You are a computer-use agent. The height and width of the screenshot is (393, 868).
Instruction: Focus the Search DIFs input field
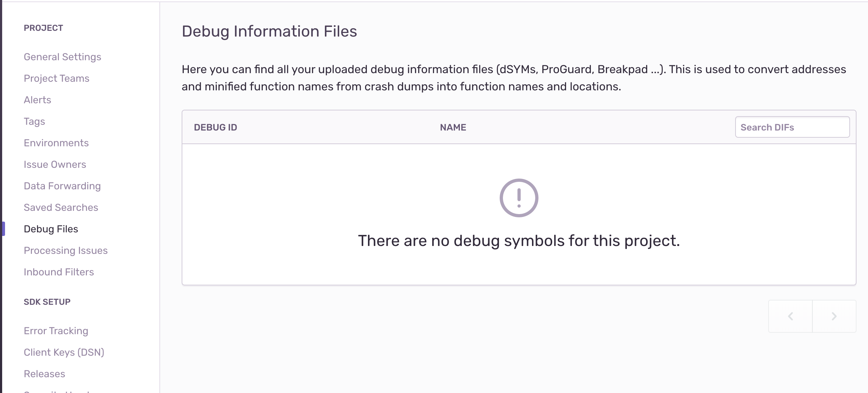point(792,127)
